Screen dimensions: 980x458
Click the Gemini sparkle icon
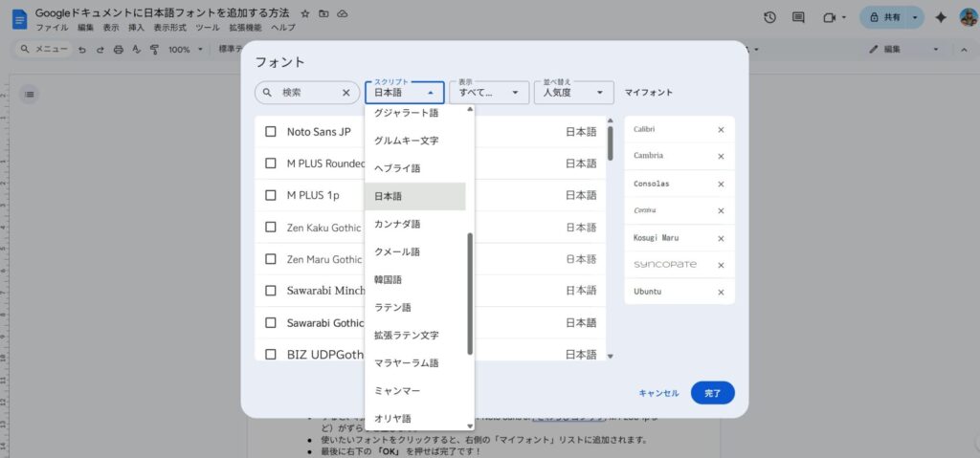(941, 18)
